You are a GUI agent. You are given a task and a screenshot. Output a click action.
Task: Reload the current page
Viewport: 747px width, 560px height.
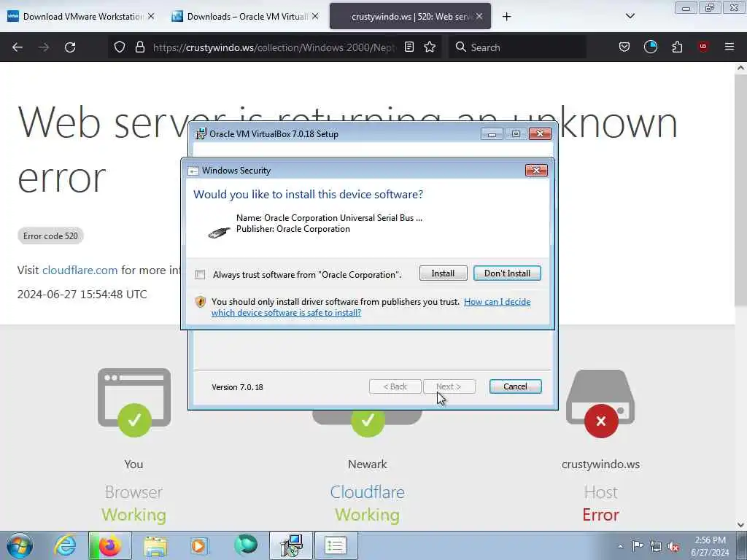(x=70, y=47)
